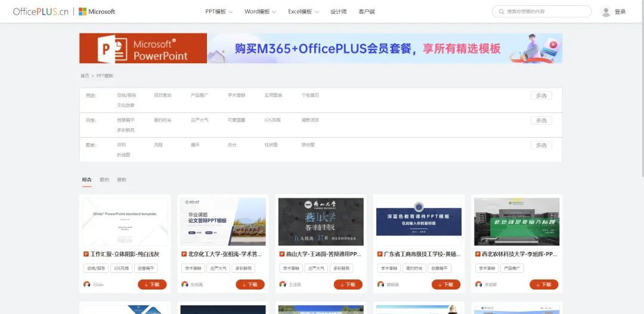The image size is (644, 314).
Task: Open the 客户端 menu item
Action: [366, 11]
